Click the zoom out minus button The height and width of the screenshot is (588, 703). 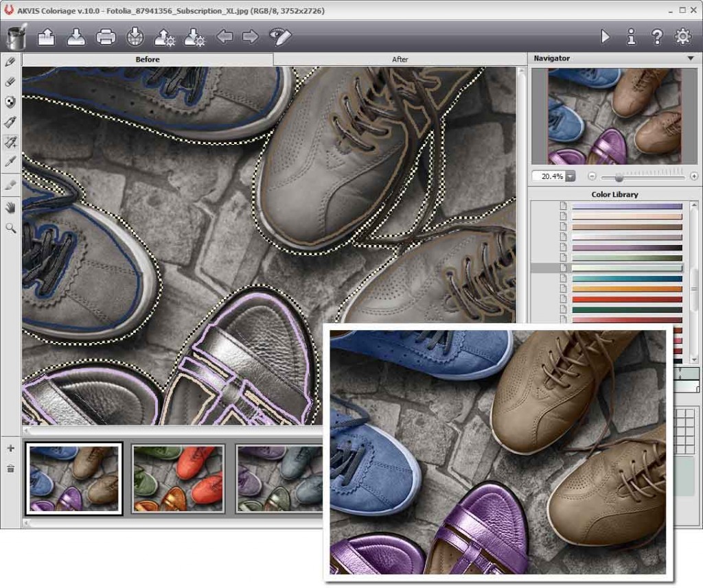click(592, 176)
